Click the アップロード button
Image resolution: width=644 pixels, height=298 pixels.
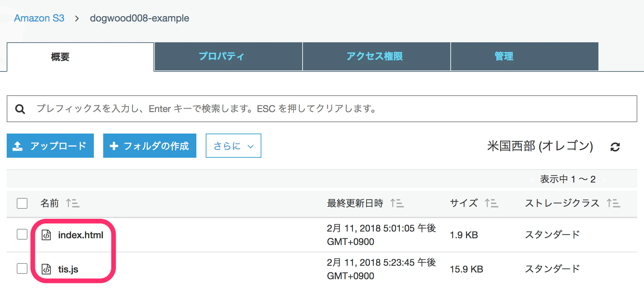50,146
